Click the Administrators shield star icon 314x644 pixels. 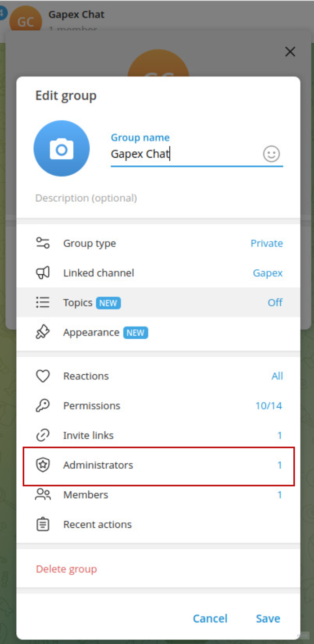coord(43,465)
